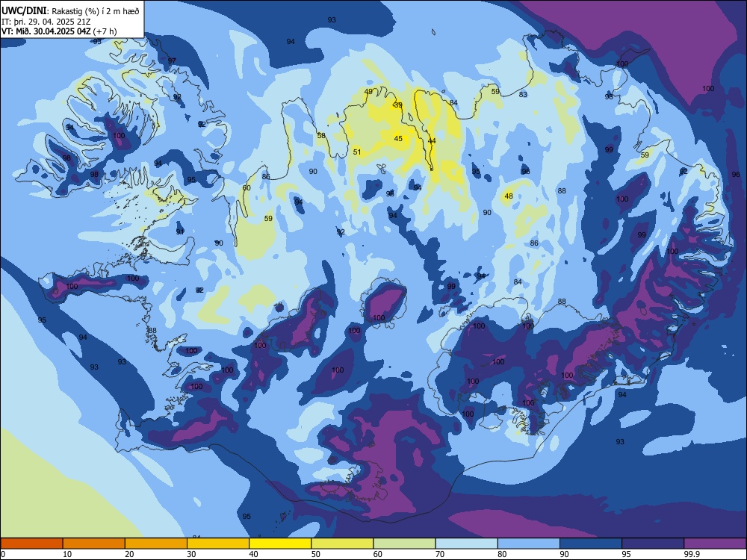This screenshot has height=560, width=747.
Task: Click the humidity value 91 on the map
Action: [180, 232]
